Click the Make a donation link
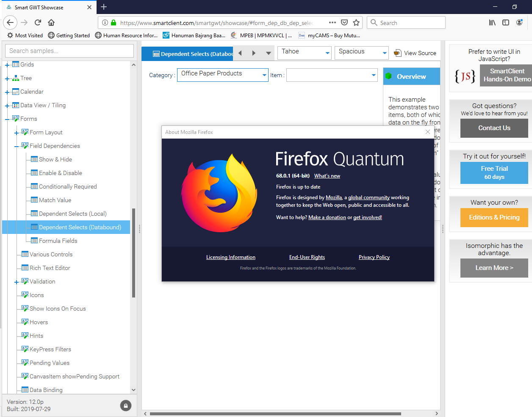Image resolution: width=532 pixels, height=417 pixels. pos(327,217)
